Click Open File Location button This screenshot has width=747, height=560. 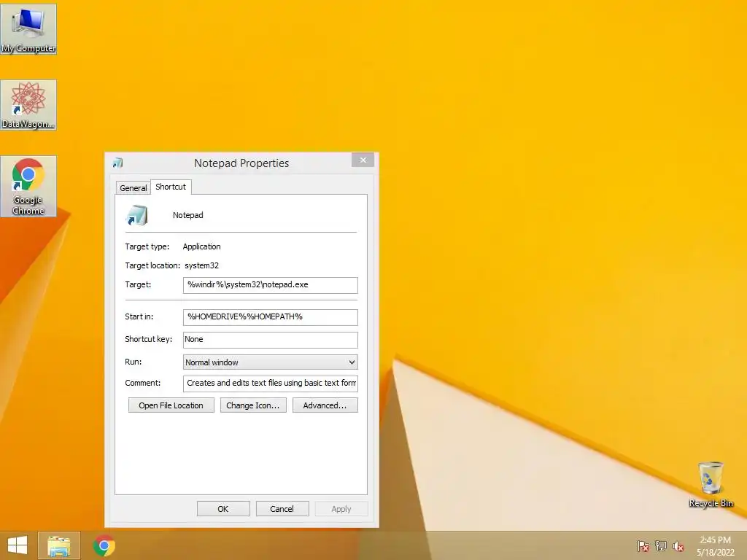[x=171, y=405]
